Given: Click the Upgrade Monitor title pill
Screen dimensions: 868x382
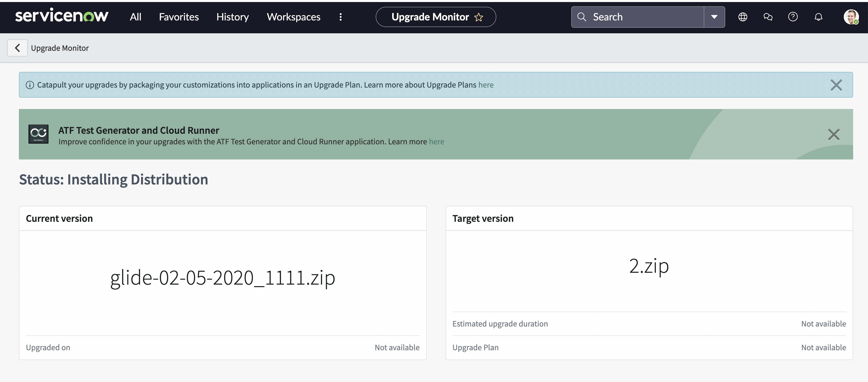Looking at the screenshot, I should point(436,17).
